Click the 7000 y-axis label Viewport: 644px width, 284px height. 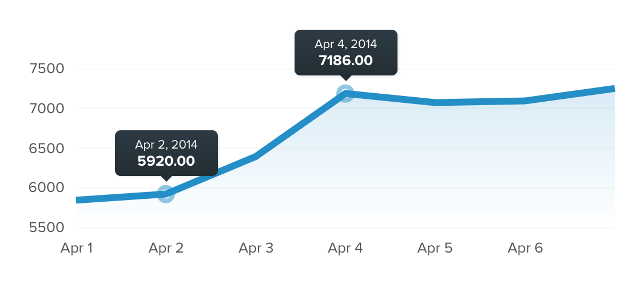(x=46, y=109)
